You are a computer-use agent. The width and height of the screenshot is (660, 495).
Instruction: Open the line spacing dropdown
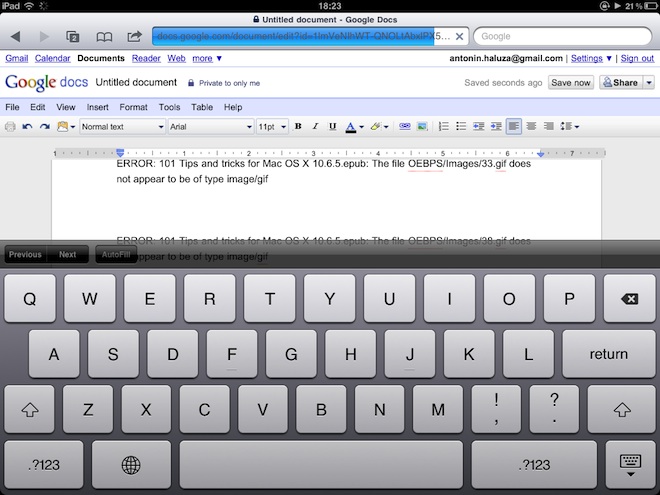click(570, 126)
